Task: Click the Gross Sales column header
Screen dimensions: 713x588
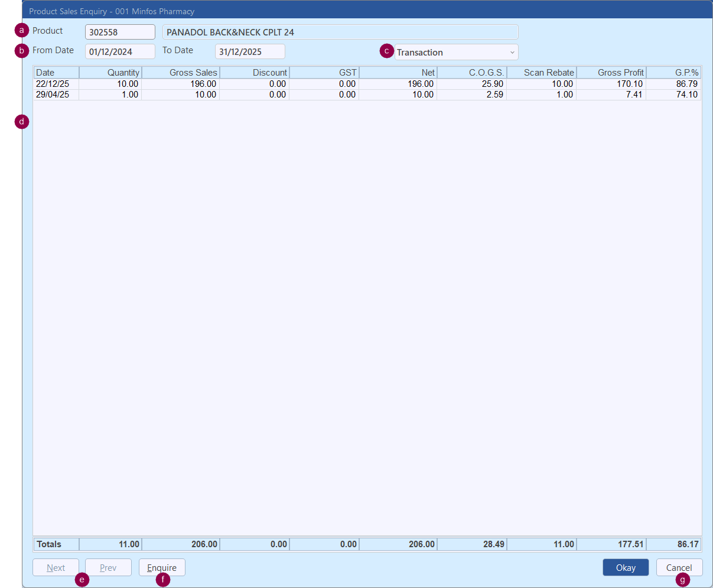Action: coord(181,73)
